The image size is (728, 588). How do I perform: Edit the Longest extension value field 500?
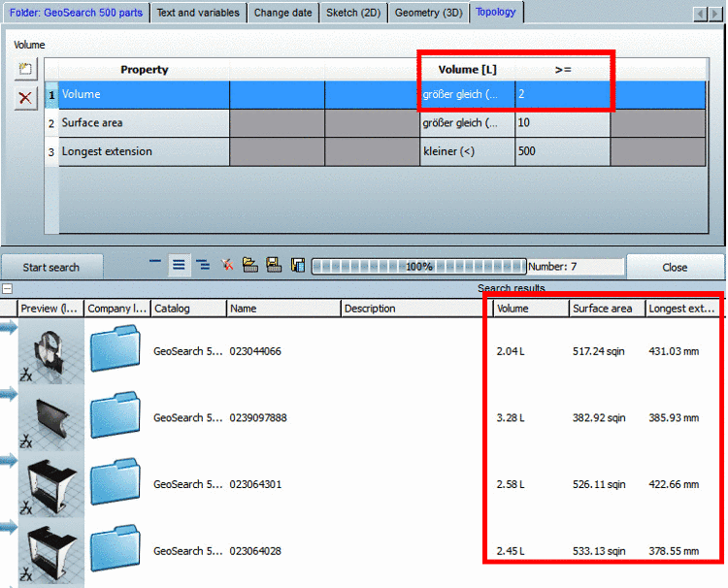click(x=562, y=151)
